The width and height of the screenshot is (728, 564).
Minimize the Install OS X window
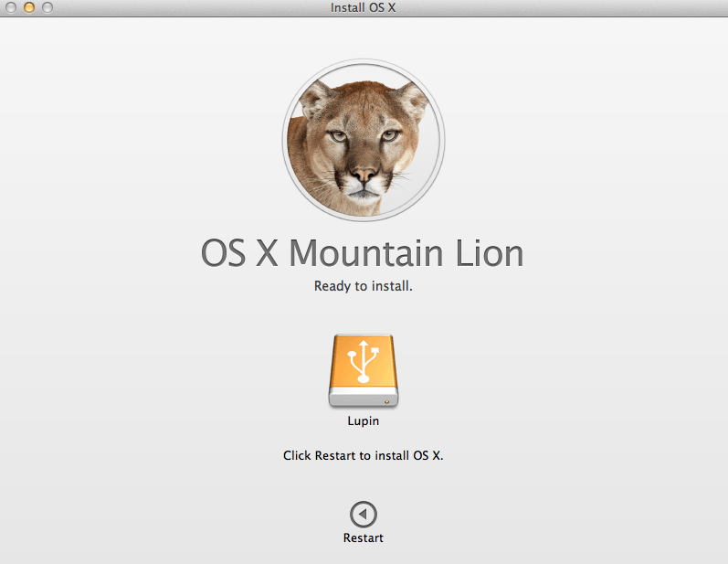coord(29,7)
